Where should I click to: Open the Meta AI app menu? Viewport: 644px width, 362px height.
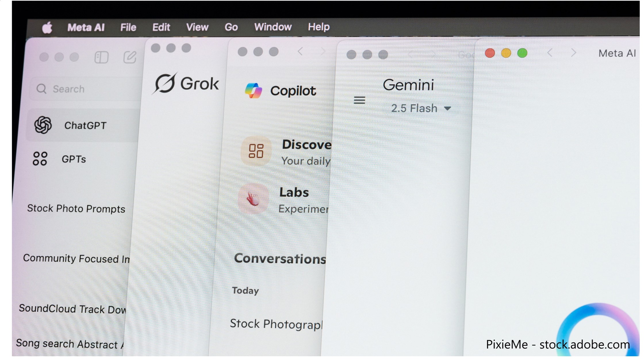(x=86, y=28)
